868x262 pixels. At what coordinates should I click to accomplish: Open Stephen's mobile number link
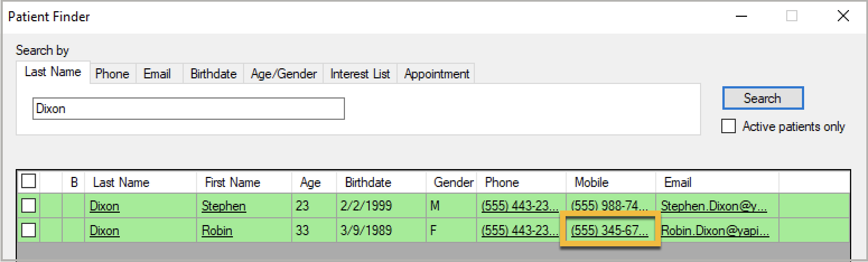point(609,206)
